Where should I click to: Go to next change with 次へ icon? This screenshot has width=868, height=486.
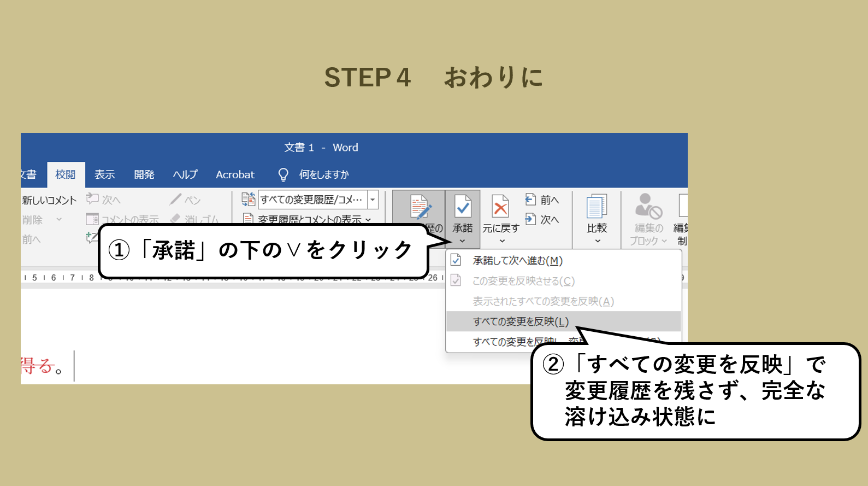click(530, 219)
